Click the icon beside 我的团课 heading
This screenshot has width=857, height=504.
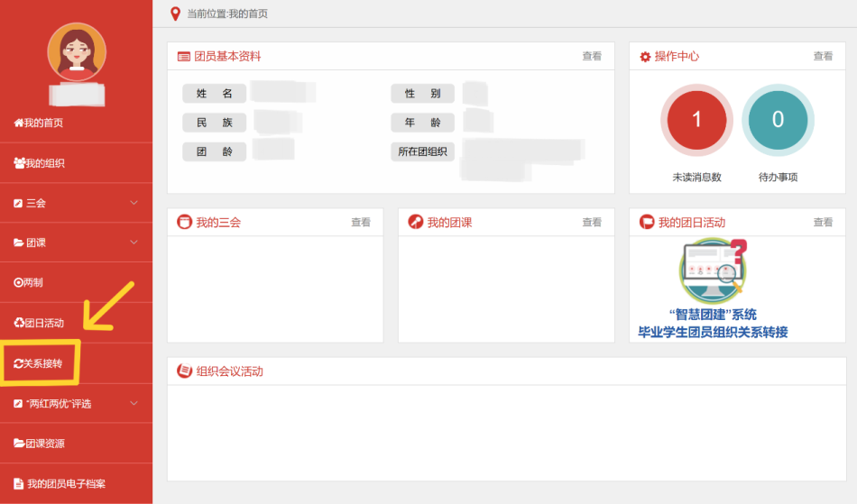click(415, 222)
